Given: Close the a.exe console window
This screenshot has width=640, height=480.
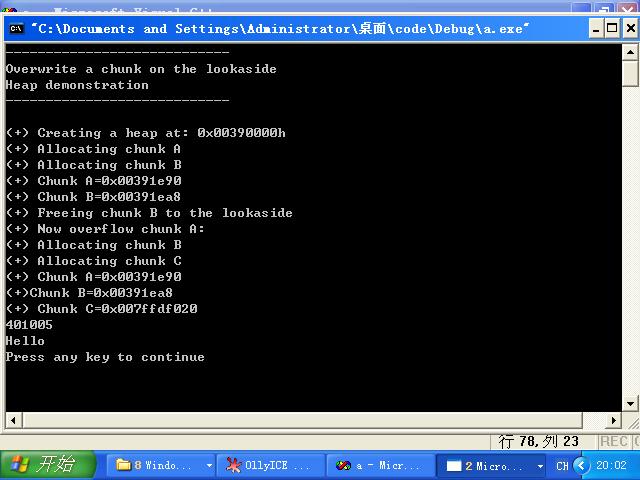Looking at the screenshot, I should tap(630, 28).
